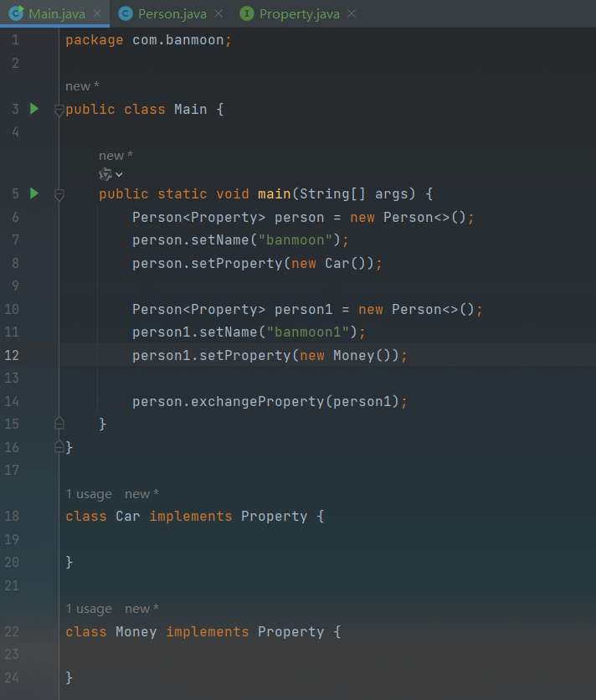This screenshot has height=700, width=596.
Task: Collapse the main method fold marker
Action: click(x=59, y=194)
